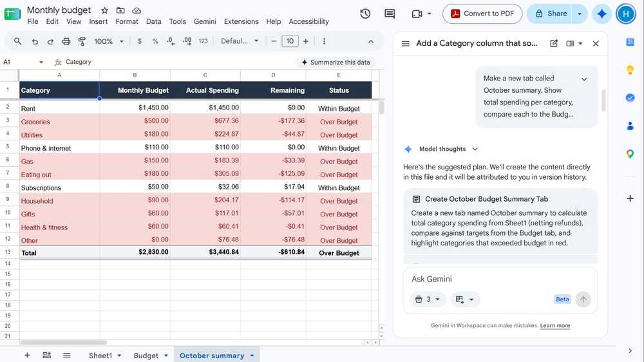This screenshot has width=644, height=362.
Task: Increase font size
Action: coord(305,41)
